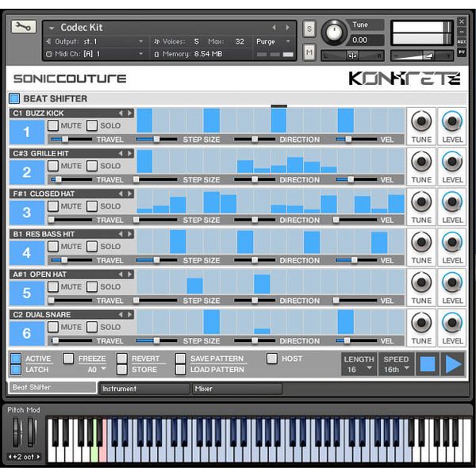
Task: Click the header pan L/R slider
Action: tap(352, 56)
